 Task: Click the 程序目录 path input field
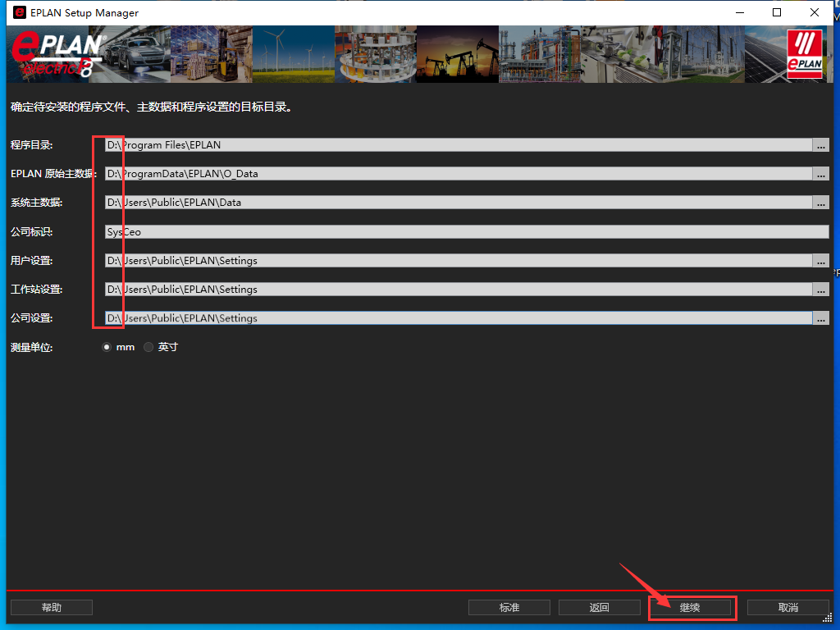[x=459, y=145]
